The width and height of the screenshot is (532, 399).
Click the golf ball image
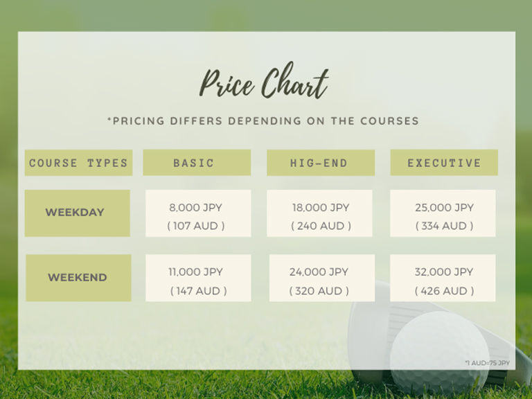click(440, 353)
